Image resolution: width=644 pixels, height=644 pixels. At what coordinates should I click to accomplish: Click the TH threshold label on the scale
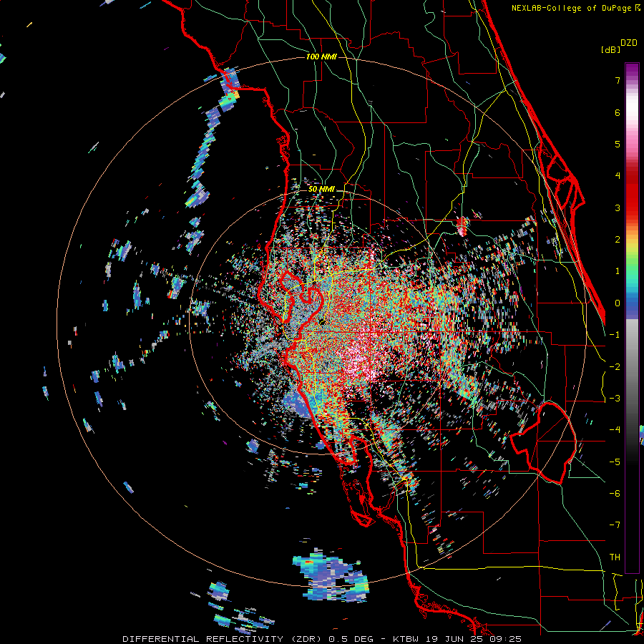pos(615,557)
